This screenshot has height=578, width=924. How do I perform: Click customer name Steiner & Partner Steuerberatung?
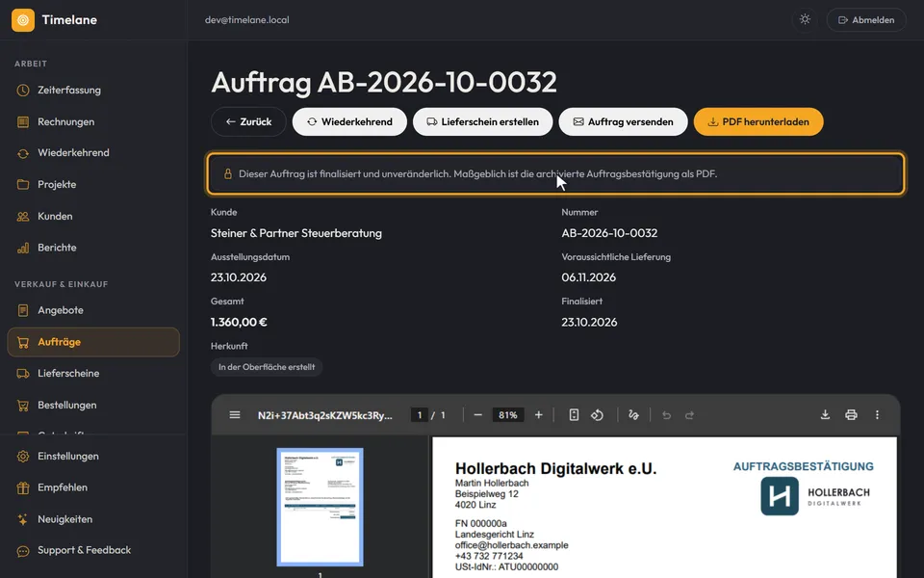pyautogui.click(x=296, y=233)
